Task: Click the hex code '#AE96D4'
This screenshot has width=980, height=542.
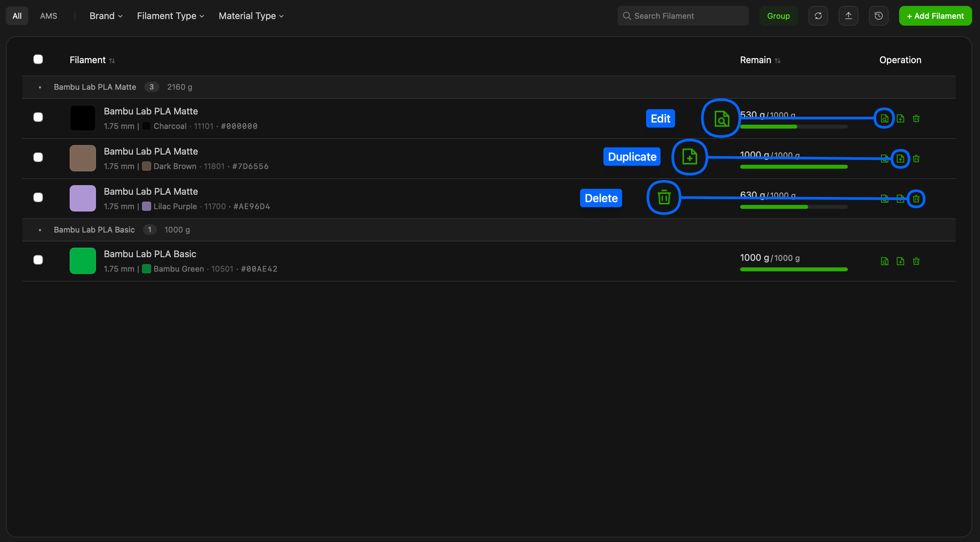Action: (x=251, y=206)
